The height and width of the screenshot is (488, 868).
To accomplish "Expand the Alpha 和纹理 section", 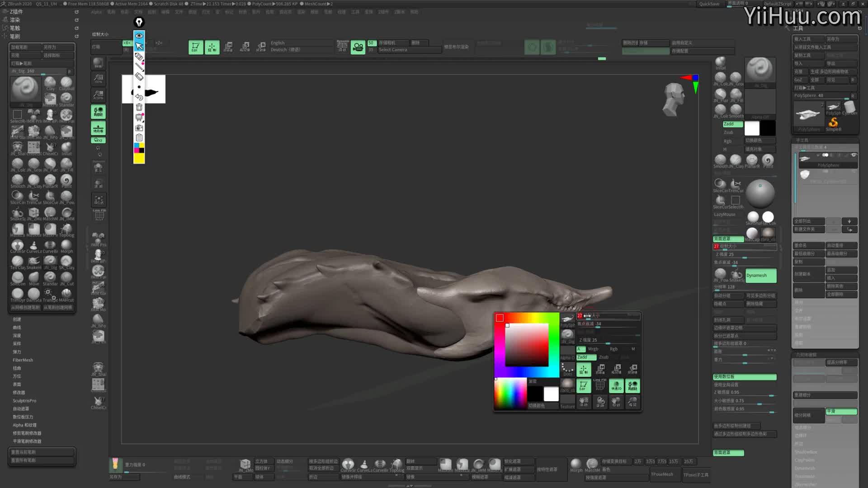I will click(x=24, y=425).
